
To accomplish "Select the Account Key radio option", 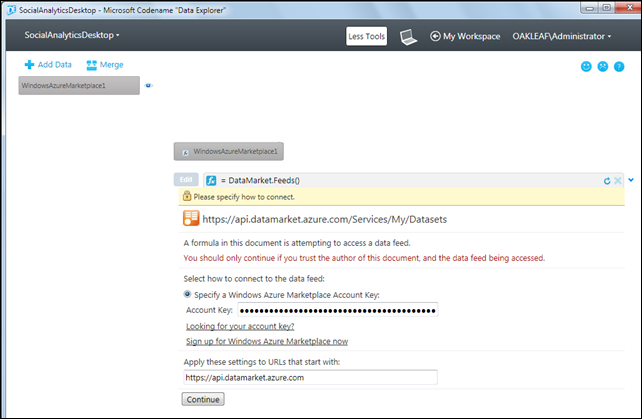I will [188, 294].
